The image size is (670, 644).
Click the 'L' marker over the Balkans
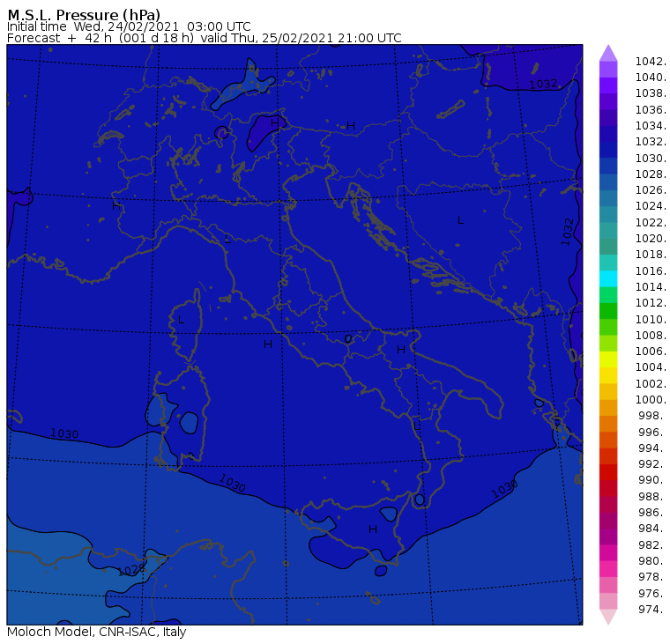460,220
